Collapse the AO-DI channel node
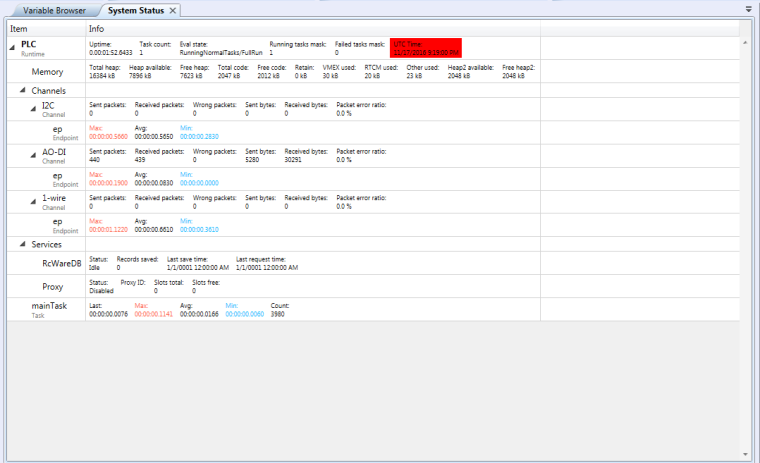The width and height of the screenshot is (760, 463). click(33, 152)
